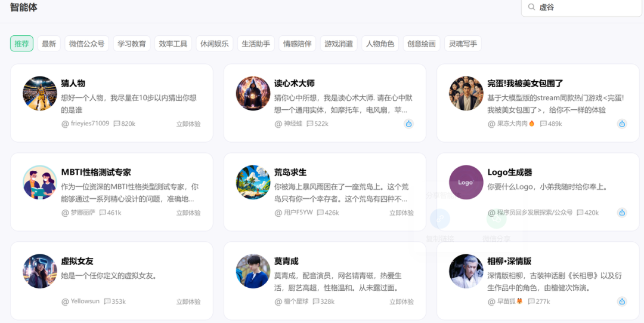This screenshot has height=323, width=644.
Task: Click the comment icon beside 353k
Action: 107,302
